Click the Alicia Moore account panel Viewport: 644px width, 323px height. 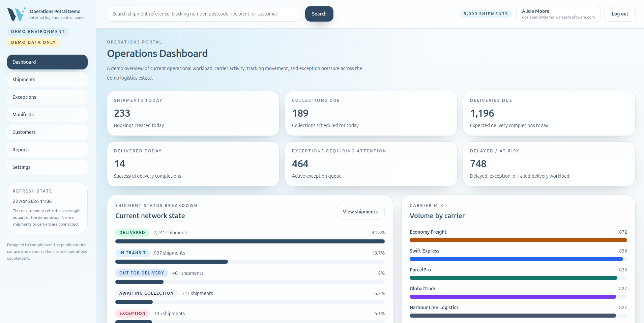(558, 14)
